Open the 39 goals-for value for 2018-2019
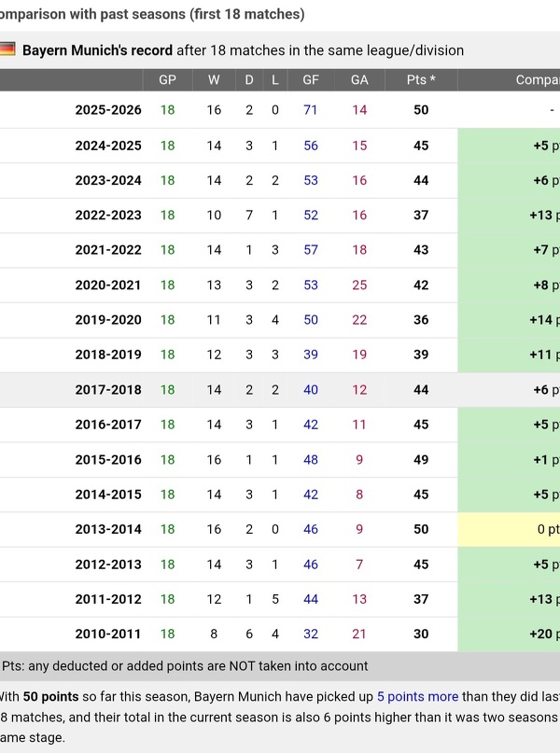This screenshot has width=560, height=753. pos(311,356)
